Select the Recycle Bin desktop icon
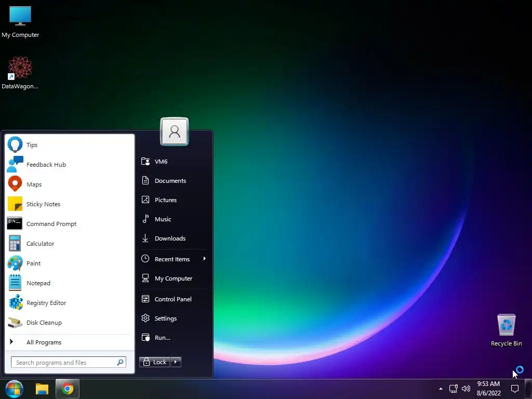This screenshot has height=399, width=532. 506,330
